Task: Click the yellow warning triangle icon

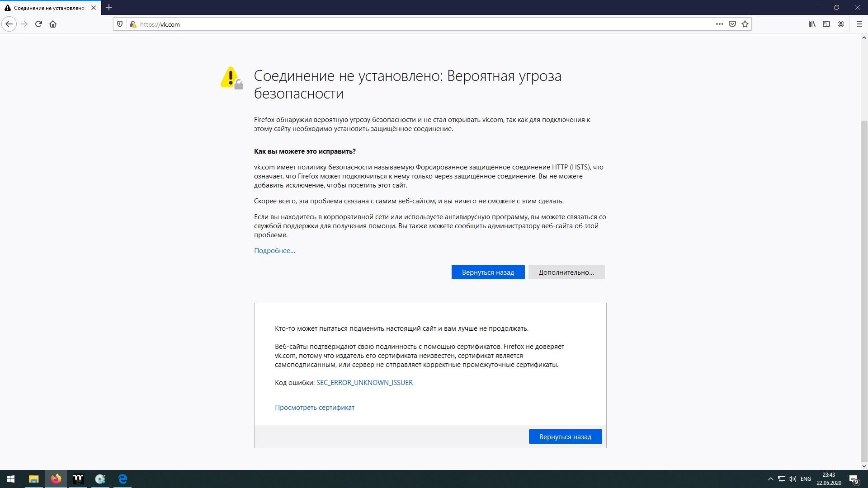Action: click(x=231, y=78)
